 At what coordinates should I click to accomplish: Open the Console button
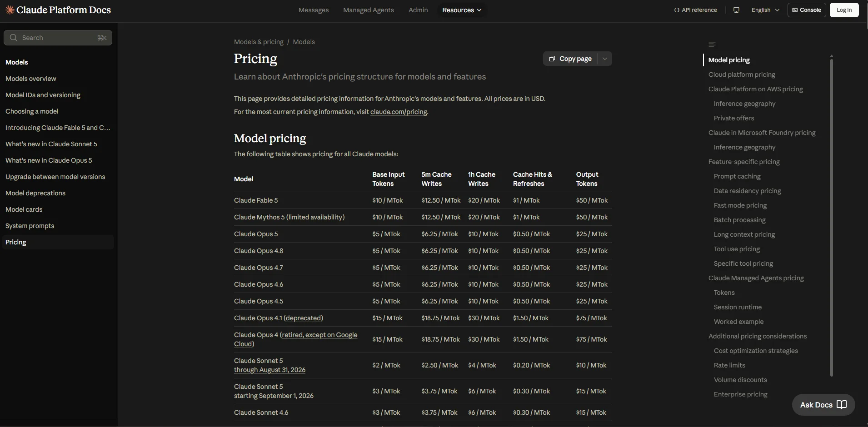click(x=807, y=10)
